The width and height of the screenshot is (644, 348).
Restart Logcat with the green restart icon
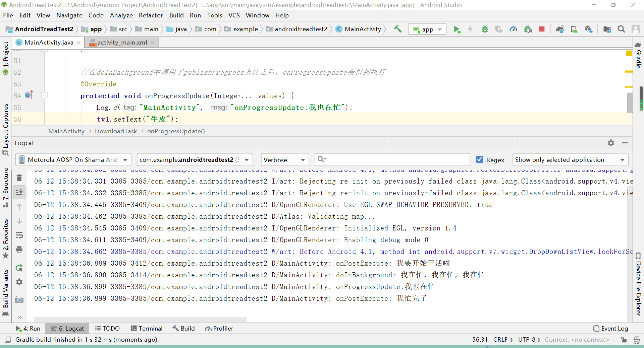pos(19,268)
